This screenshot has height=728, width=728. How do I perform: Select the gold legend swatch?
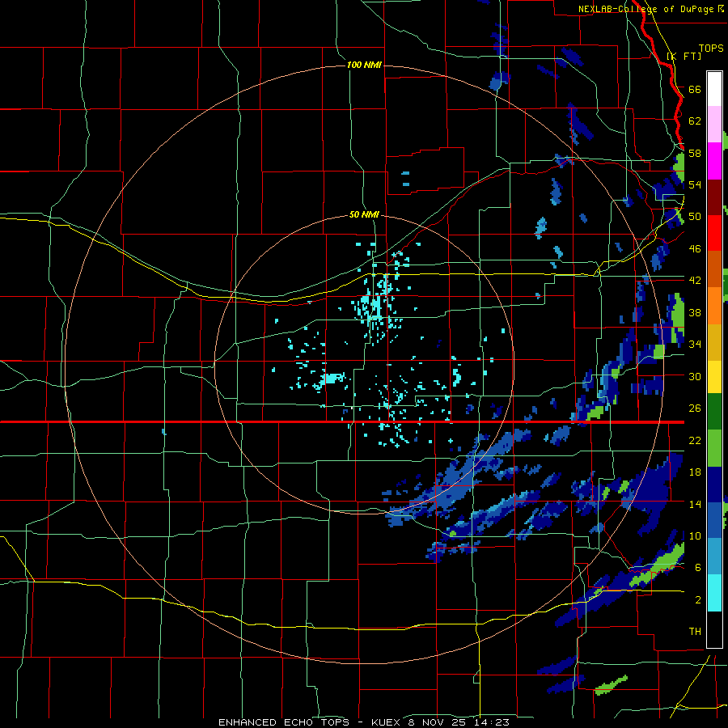(x=714, y=343)
